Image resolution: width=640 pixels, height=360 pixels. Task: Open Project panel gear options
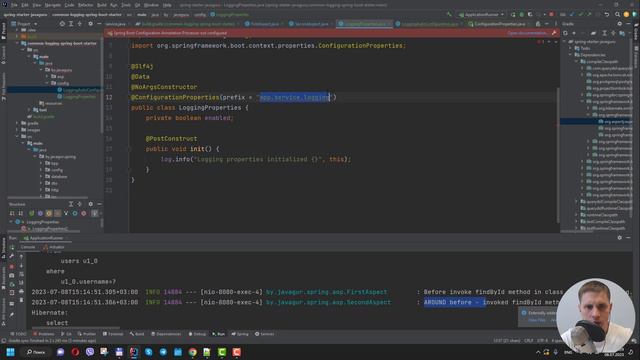[x=91, y=24]
